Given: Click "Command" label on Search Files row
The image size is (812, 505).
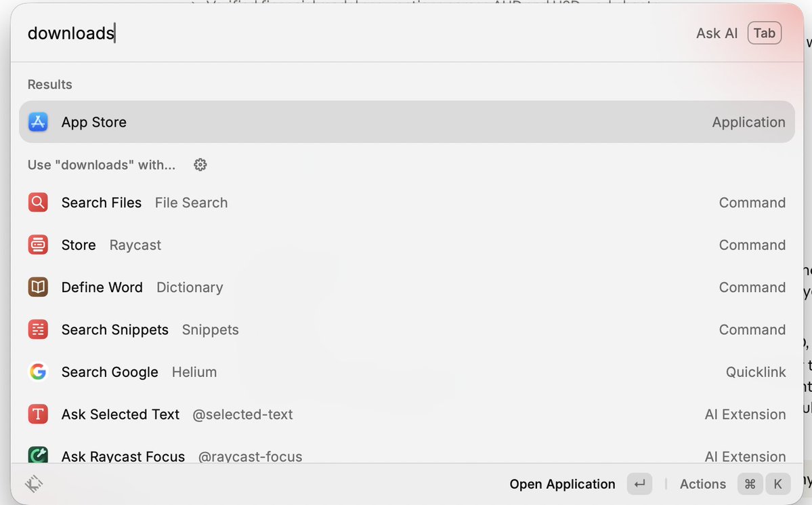Looking at the screenshot, I should [x=752, y=202].
